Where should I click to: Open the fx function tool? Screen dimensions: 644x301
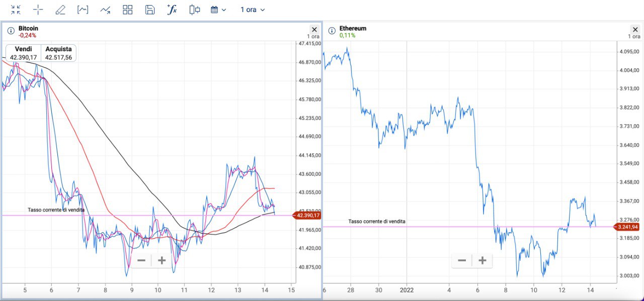click(172, 10)
